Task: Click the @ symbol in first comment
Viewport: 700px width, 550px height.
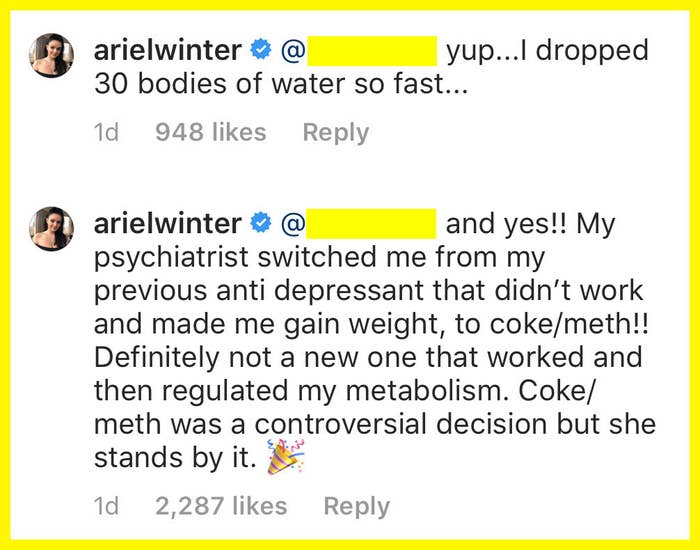Action: pos(293,50)
